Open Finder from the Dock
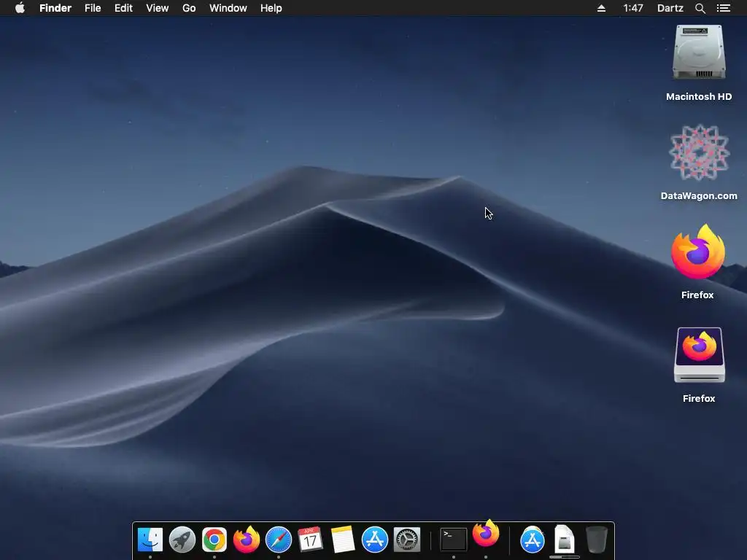Image resolution: width=747 pixels, height=560 pixels. tap(150, 540)
